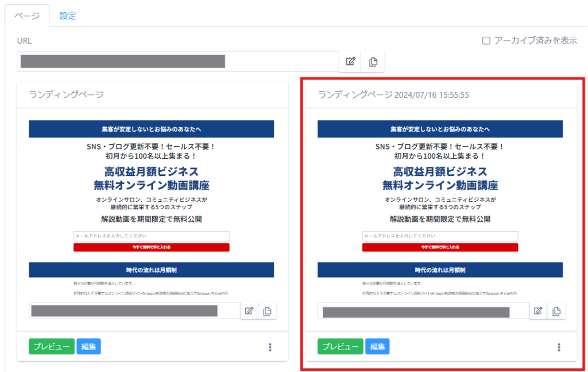Edit URL icon in the 2024/07/16 card
This screenshot has width=588, height=372.
point(538,311)
